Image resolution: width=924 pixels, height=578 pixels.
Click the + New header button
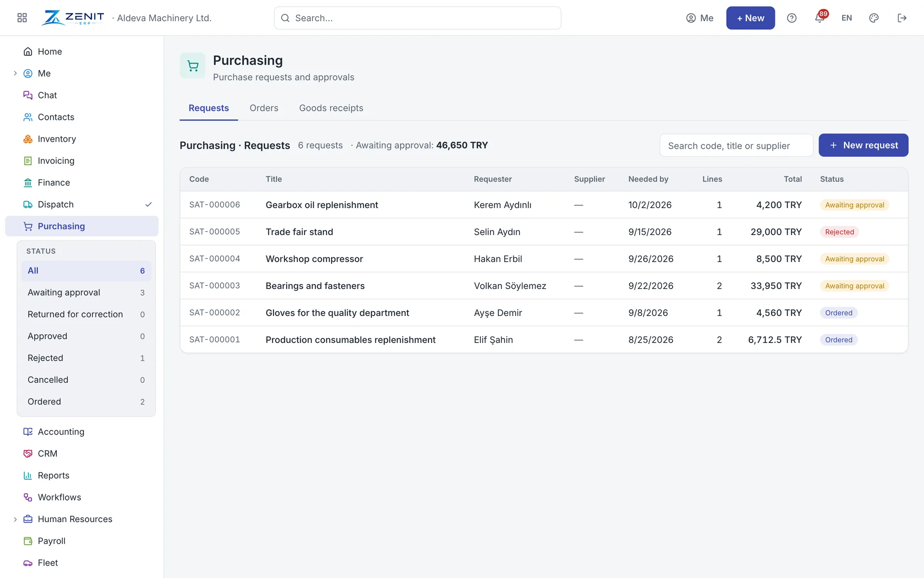click(x=750, y=18)
